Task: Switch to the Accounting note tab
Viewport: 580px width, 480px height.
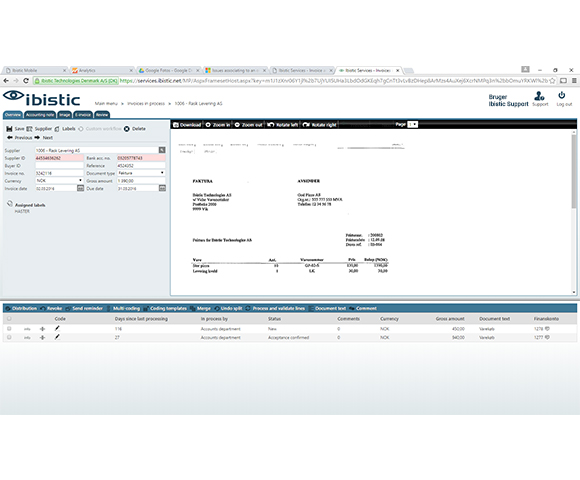Action: (x=40, y=115)
